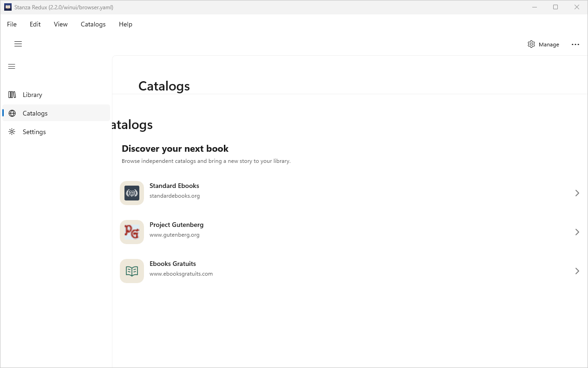Open the View menu
The image size is (588, 368).
tap(61, 24)
